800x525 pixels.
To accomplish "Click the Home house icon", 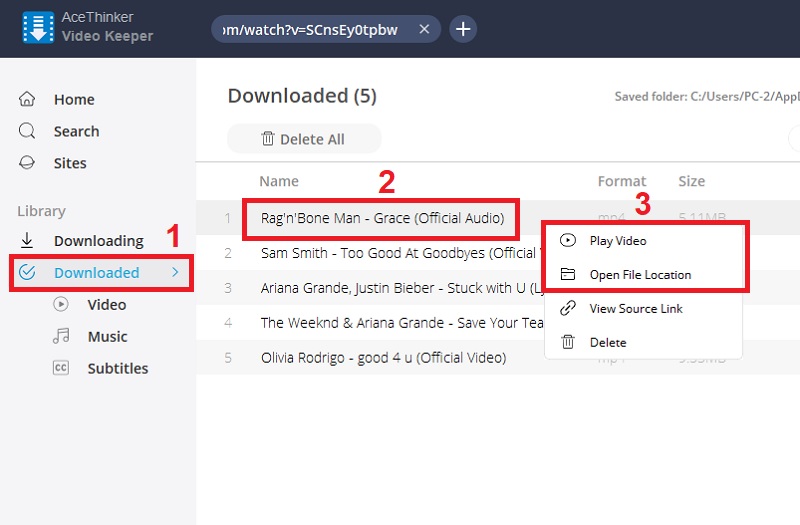I will click(x=27, y=99).
